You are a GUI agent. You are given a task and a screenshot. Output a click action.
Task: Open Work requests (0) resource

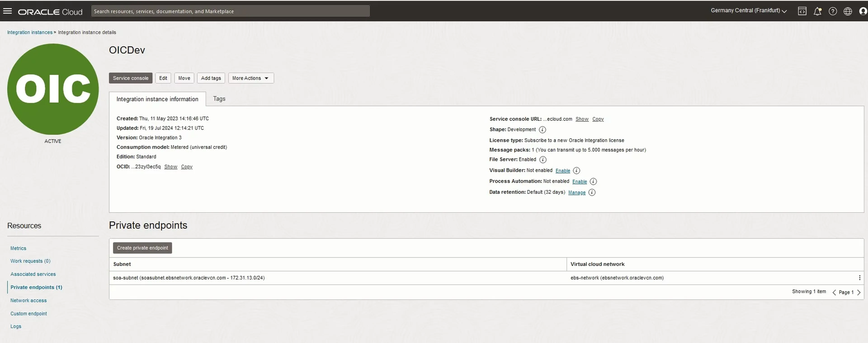pos(30,261)
